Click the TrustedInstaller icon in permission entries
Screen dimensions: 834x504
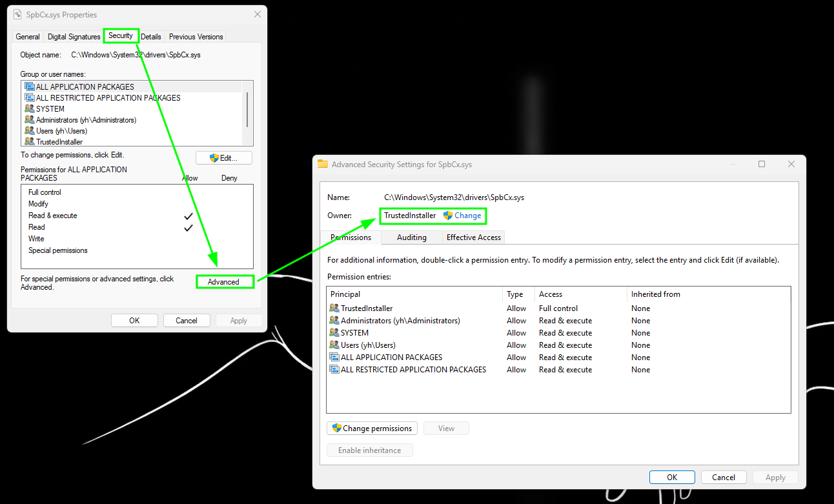(334, 308)
